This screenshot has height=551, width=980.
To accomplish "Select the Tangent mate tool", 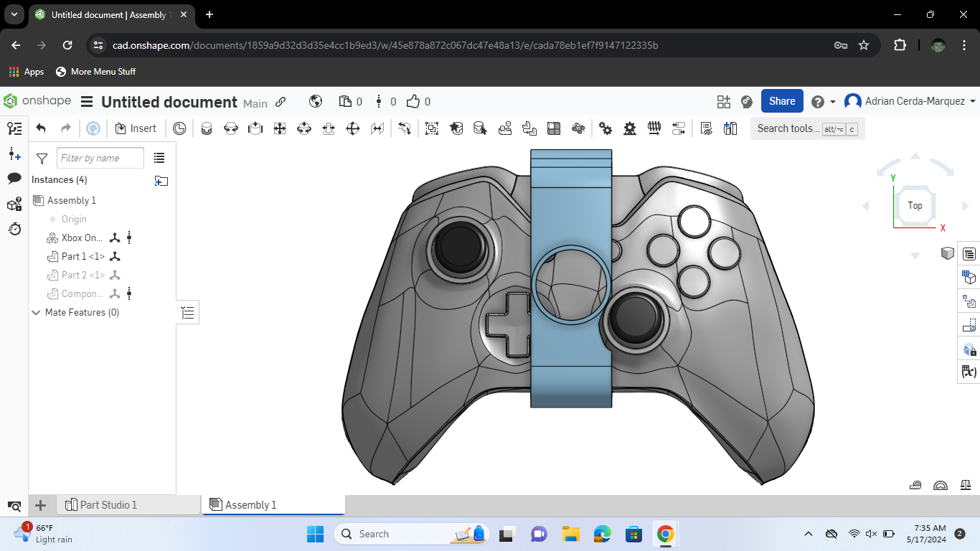I will tap(405, 128).
